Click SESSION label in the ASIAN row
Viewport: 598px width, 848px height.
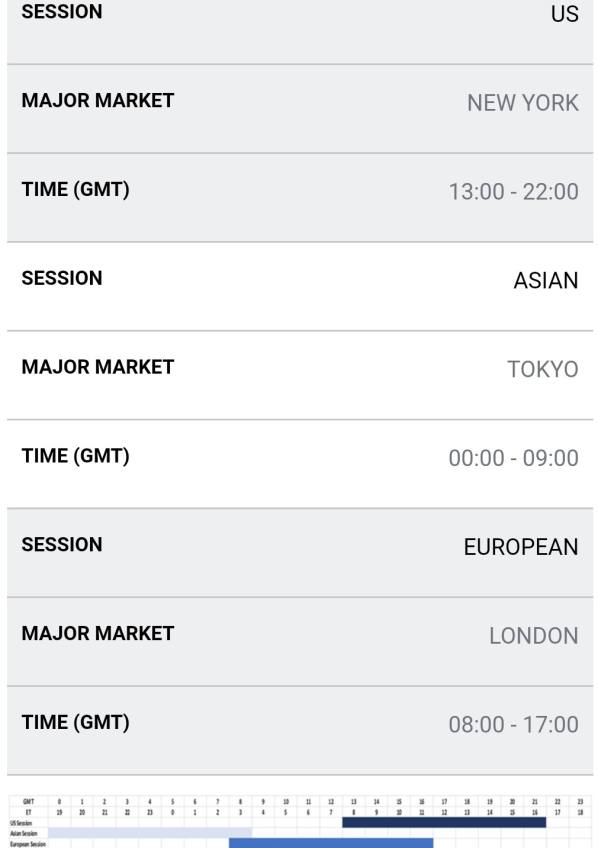(62, 278)
